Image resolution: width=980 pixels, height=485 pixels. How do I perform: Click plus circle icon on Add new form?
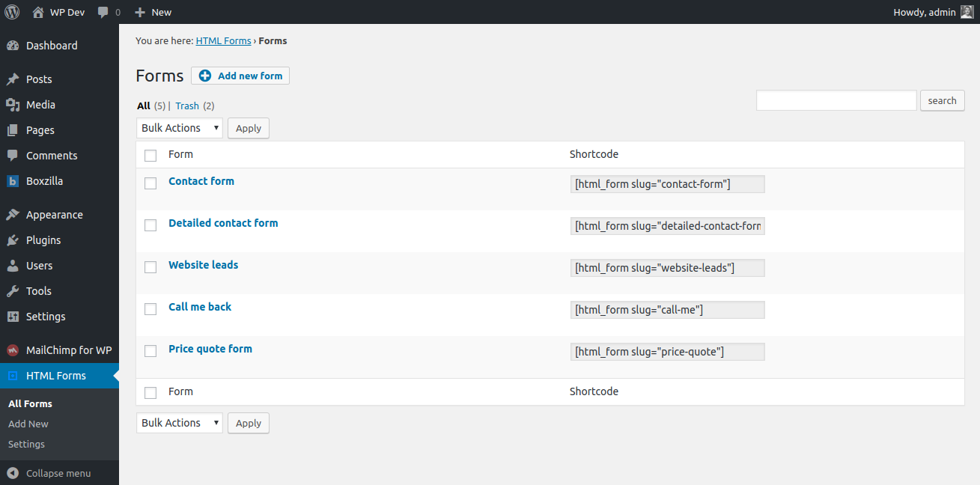[x=205, y=76]
